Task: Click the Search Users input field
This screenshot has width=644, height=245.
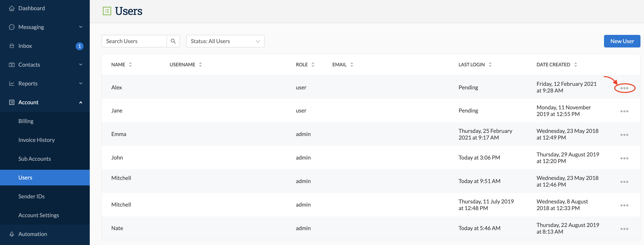Action: pos(134,41)
